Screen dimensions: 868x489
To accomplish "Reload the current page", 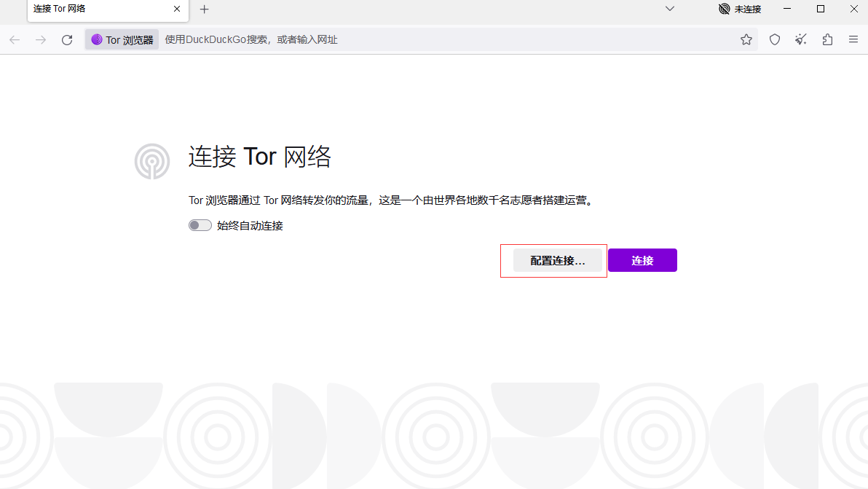I will pos(67,40).
